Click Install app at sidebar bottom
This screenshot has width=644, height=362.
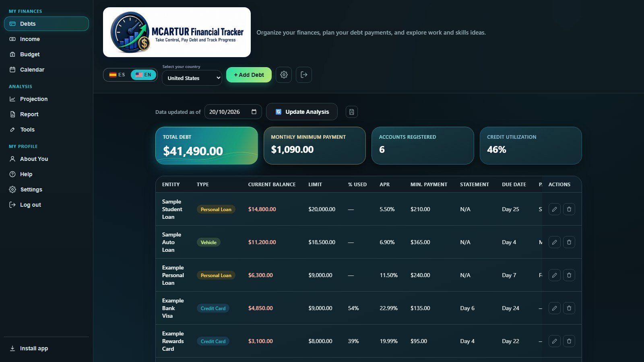(x=46, y=348)
